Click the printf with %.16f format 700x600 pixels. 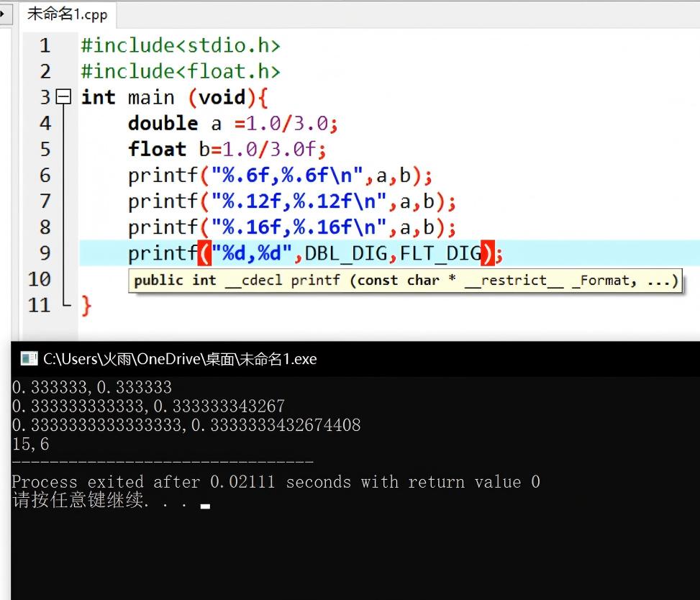[x=291, y=227]
